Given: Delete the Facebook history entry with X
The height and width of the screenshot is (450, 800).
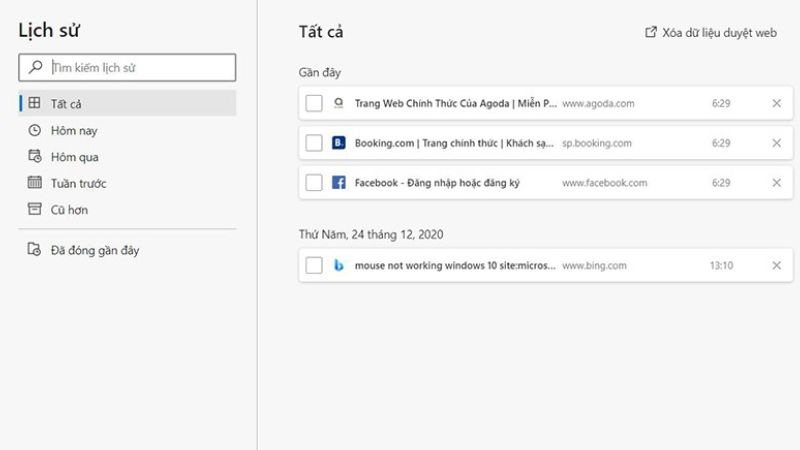Looking at the screenshot, I should coord(776,183).
